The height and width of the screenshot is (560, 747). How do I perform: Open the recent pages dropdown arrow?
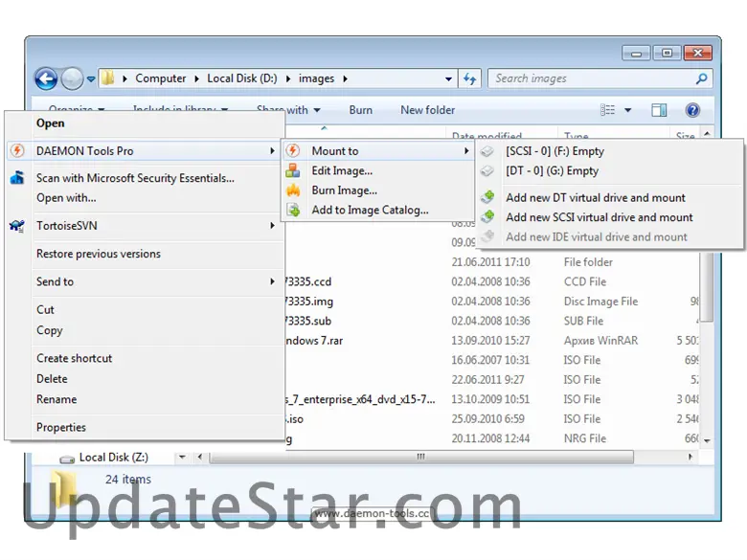pyautogui.click(x=91, y=79)
